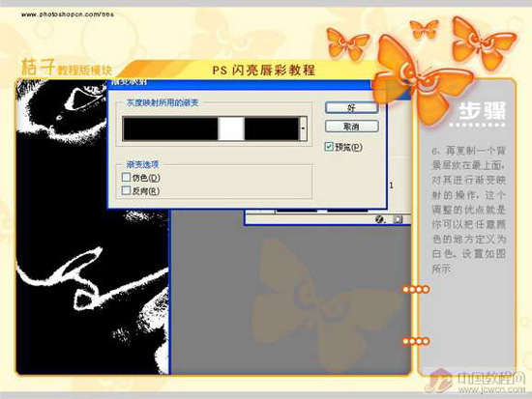Click the lower orange dots connector

tap(416, 341)
